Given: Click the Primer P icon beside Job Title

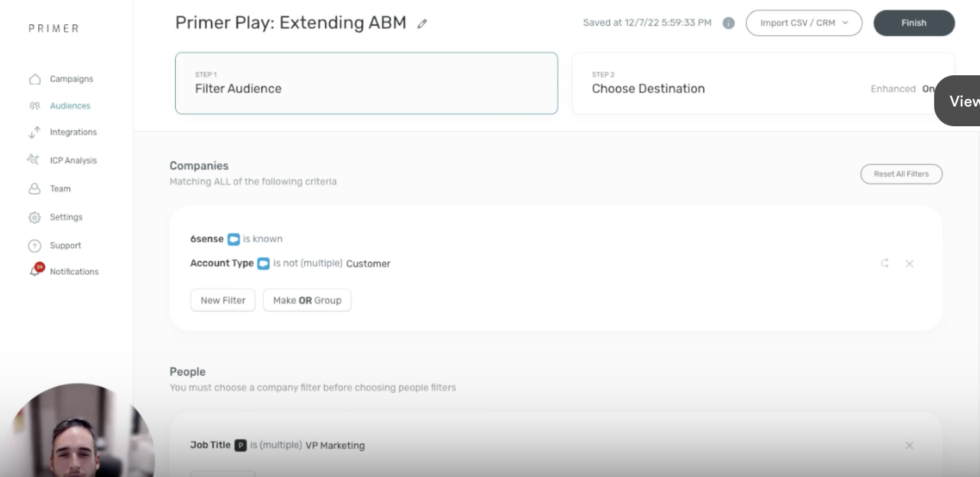Looking at the screenshot, I should [x=240, y=446].
